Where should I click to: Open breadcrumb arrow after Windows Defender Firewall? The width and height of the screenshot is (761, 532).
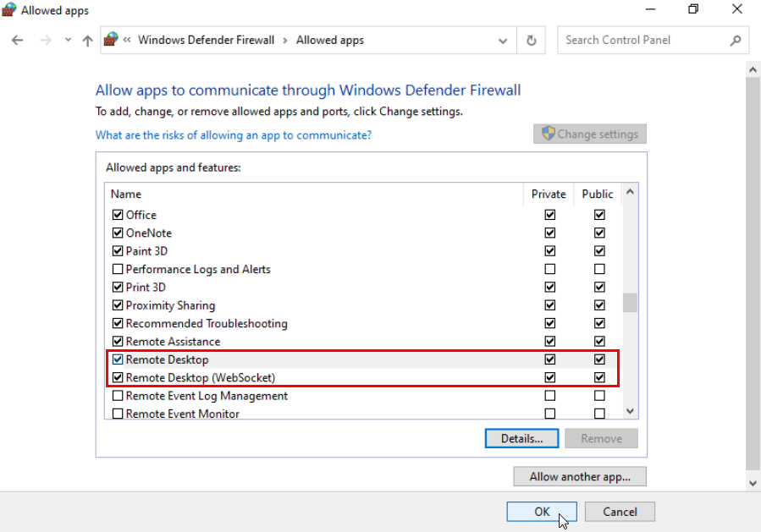[x=285, y=41]
